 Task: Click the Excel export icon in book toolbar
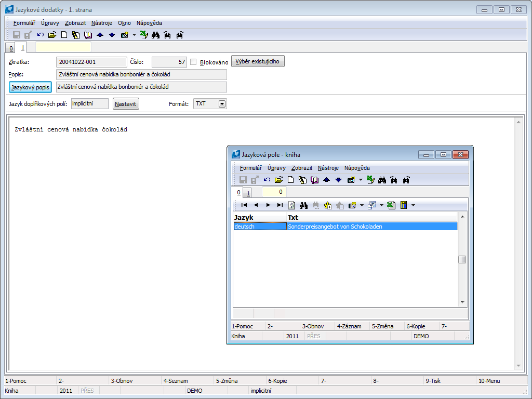click(391, 205)
